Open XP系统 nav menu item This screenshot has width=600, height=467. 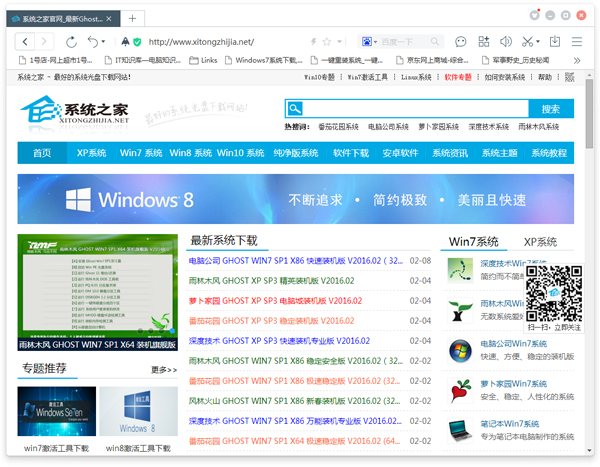[91, 153]
